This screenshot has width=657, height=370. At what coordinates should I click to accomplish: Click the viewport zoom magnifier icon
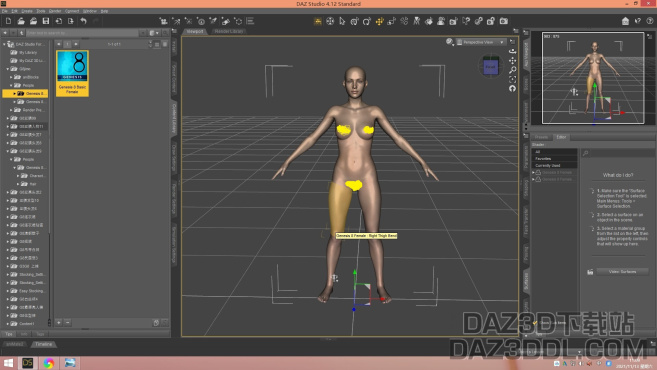[512, 70]
